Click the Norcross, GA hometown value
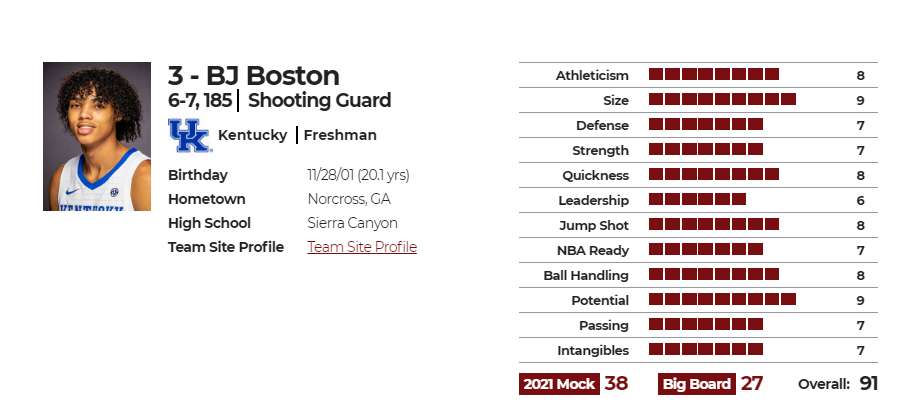 pos(349,199)
